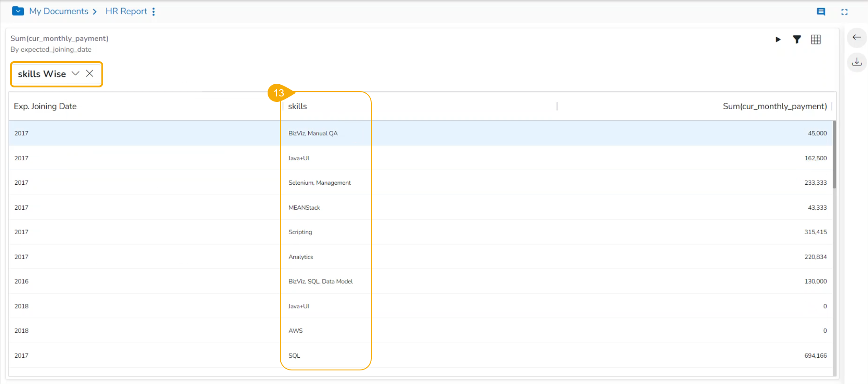The width and height of the screenshot is (868, 384).
Task: Select the Selenium, Management skills cell
Action: [x=319, y=182]
